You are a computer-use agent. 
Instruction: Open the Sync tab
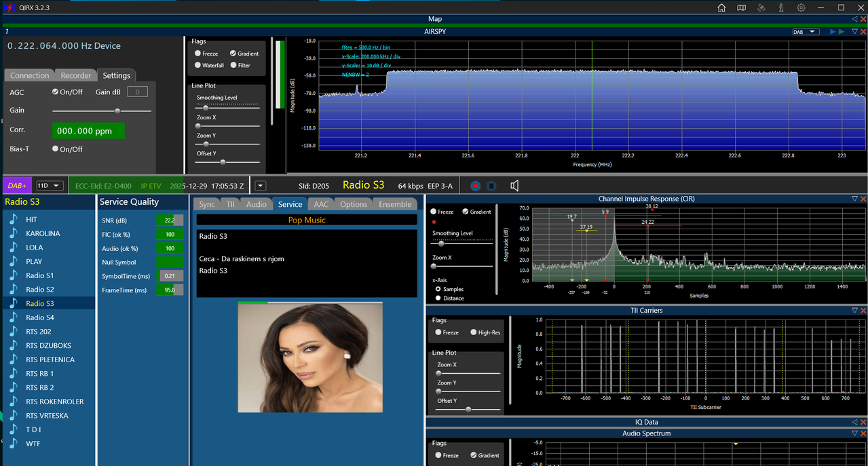pyautogui.click(x=207, y=204)
